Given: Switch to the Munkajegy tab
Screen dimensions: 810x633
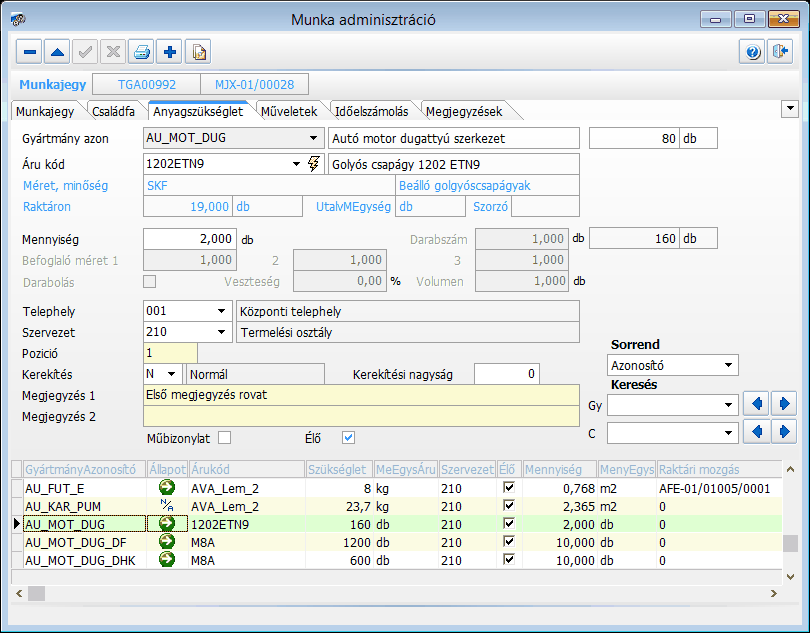Looking at the screenshot, I should (44, 111).
